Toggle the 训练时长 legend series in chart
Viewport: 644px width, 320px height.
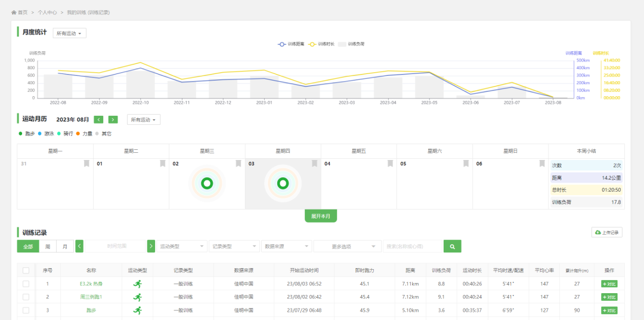click(322, 44)
